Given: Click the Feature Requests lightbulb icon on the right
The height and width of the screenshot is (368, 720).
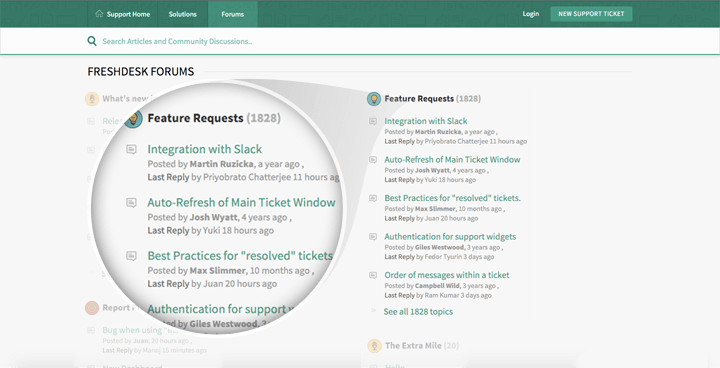Looking at the screenshot, I should click(x=374, y=99).
